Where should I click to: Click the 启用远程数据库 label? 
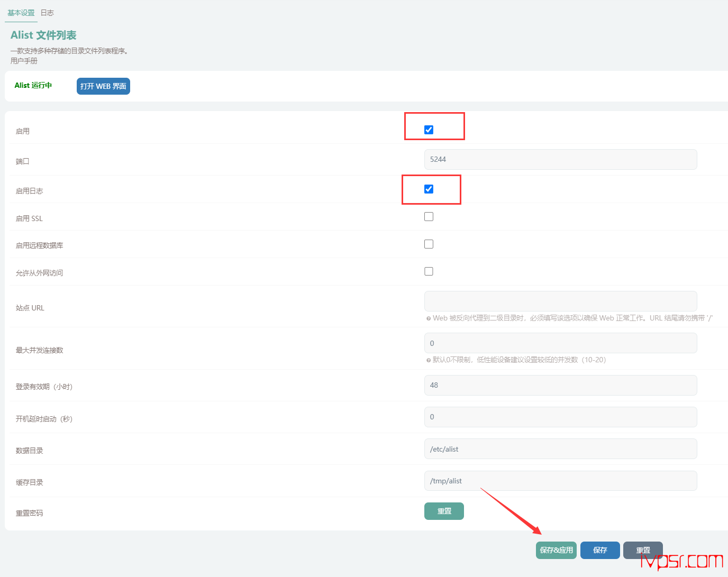39,245
